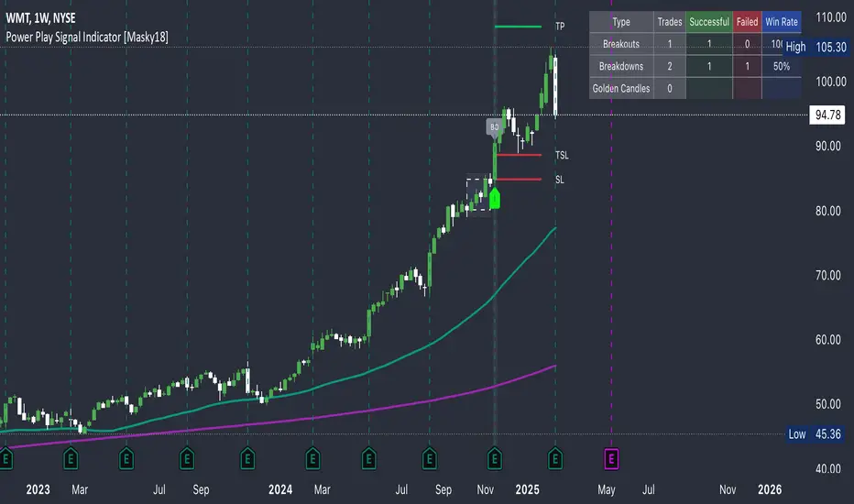Click the white dashed breakout box on the chart
Screen dimensions: 854x504
tap(477, 194)
